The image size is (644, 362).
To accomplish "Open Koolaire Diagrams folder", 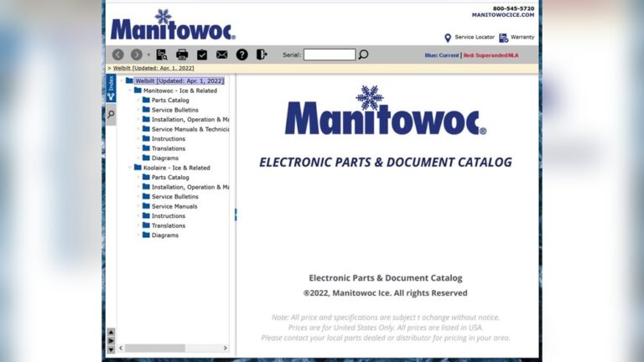I will coord(165,235).
